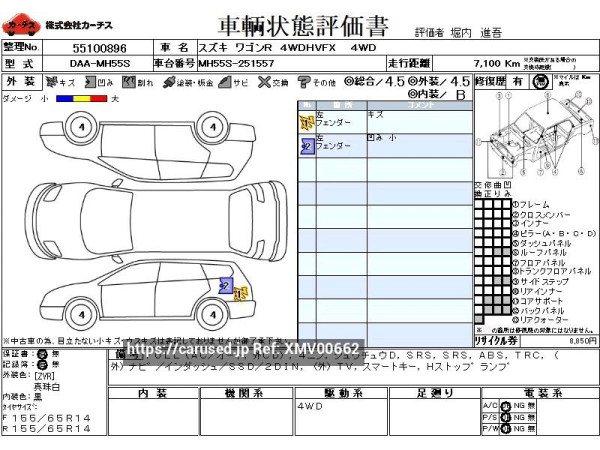Select circled OK for P/W
The width and height of the screenshot is (600, 450).
click(x=506, y=429)
